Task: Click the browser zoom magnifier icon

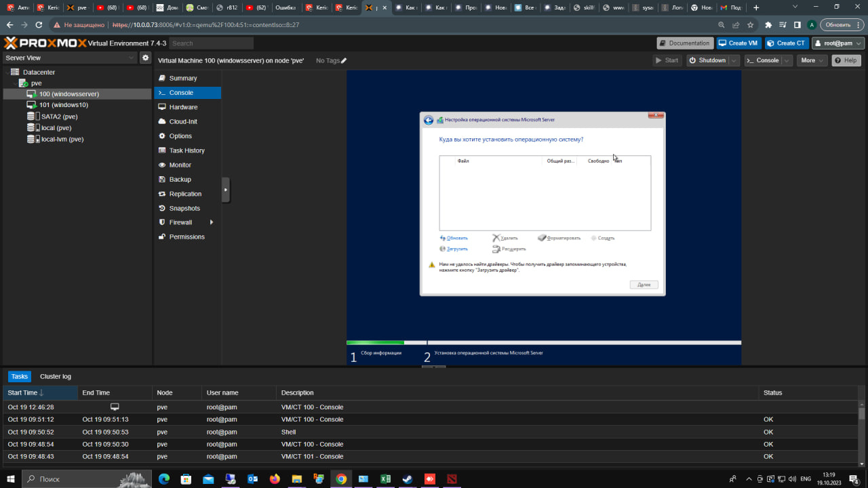Action: pos(722,24)
